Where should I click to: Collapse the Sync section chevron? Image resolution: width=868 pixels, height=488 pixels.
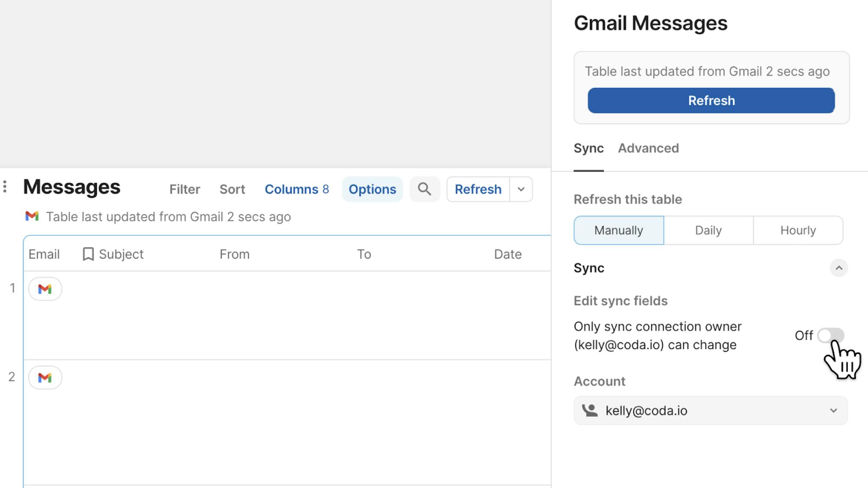click(838, 268)
